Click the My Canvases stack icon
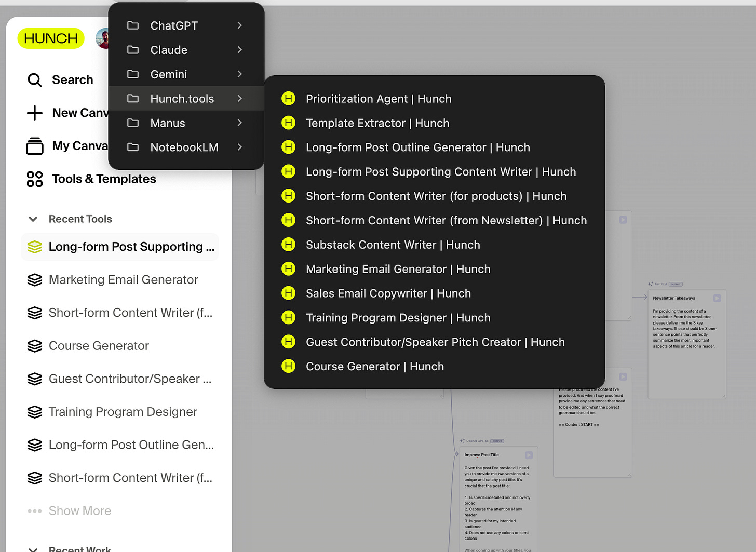 [35, 146]
